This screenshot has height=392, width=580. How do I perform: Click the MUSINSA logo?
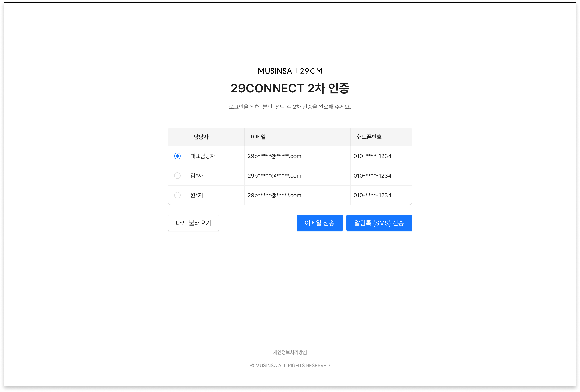pyautogui.click(x=275, y=71)
